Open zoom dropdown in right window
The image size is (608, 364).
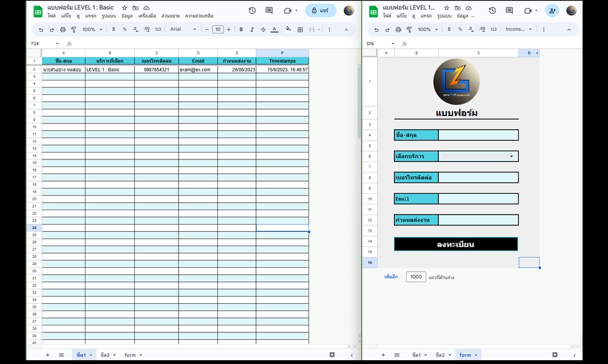click(x=427, y=30)
